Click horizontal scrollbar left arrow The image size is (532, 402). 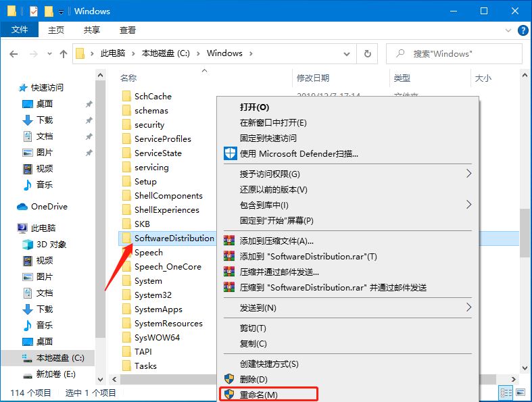point(114,379)
